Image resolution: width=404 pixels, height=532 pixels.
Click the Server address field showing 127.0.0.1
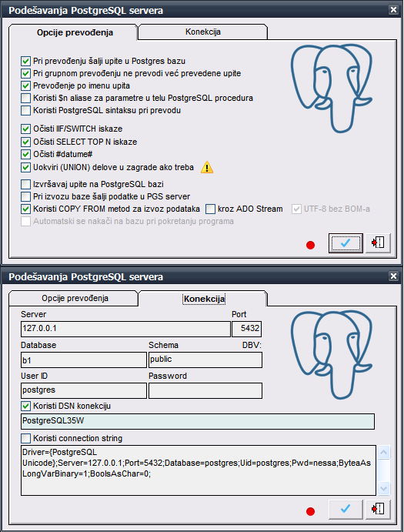125,329
